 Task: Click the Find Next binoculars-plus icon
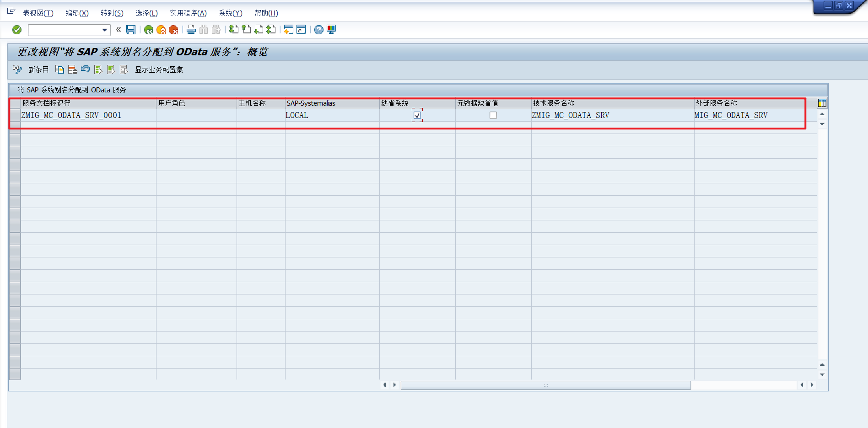tap(216, 30)
